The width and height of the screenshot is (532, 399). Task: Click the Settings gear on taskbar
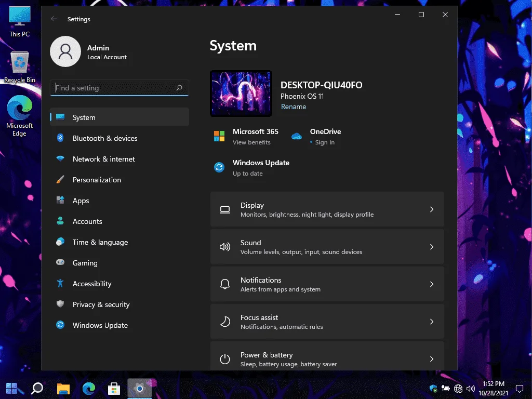pyautogui.click(x=139, y=389)
